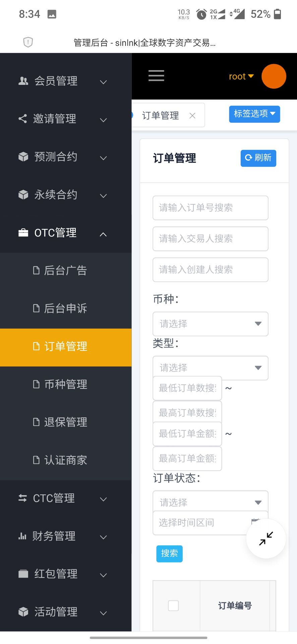Click the orange user avatar
The height and width of the screenshot is (644, 297).
[274, 76]
